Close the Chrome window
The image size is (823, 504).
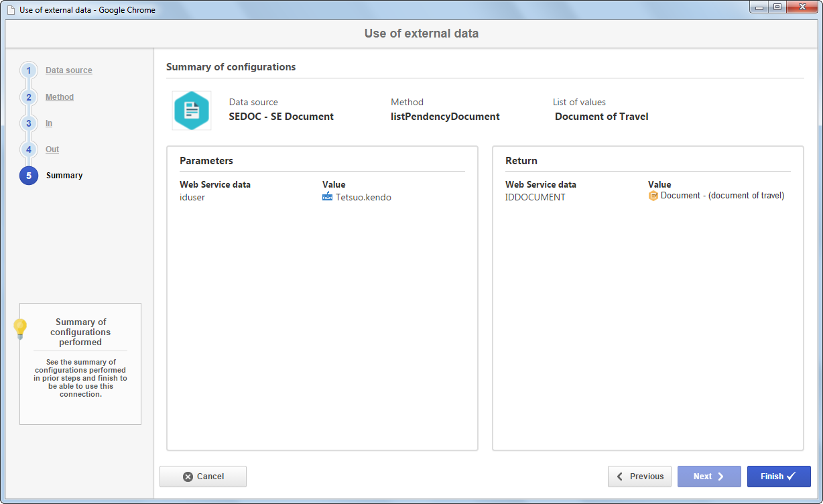coord(802,7)
